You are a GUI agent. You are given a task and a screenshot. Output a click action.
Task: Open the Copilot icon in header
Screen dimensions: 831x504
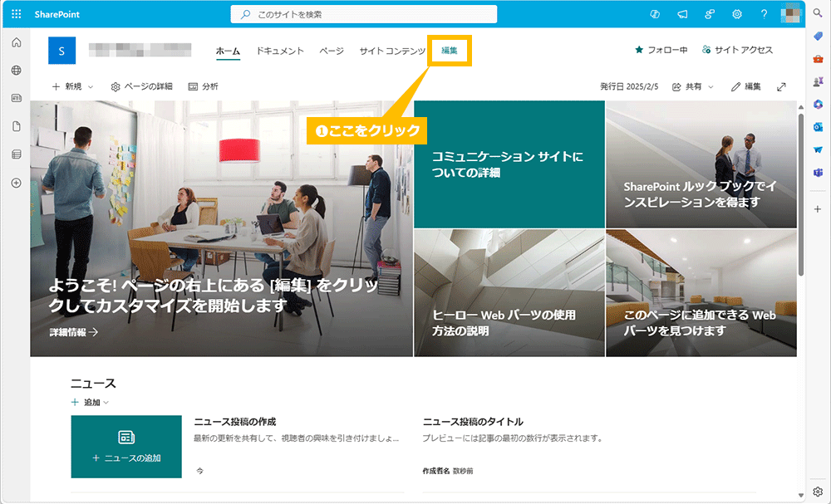click(x=655, y=14)
